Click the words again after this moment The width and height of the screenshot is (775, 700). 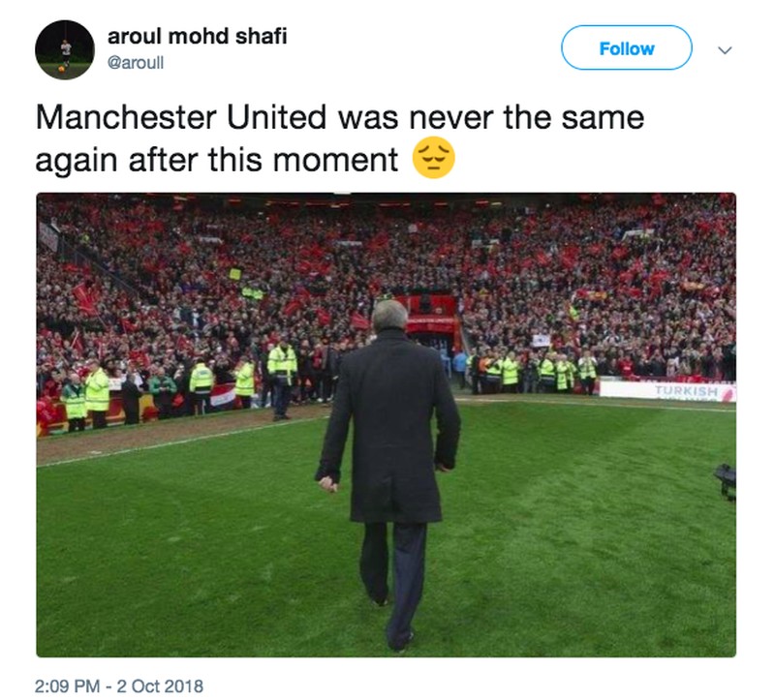point(216,160)
